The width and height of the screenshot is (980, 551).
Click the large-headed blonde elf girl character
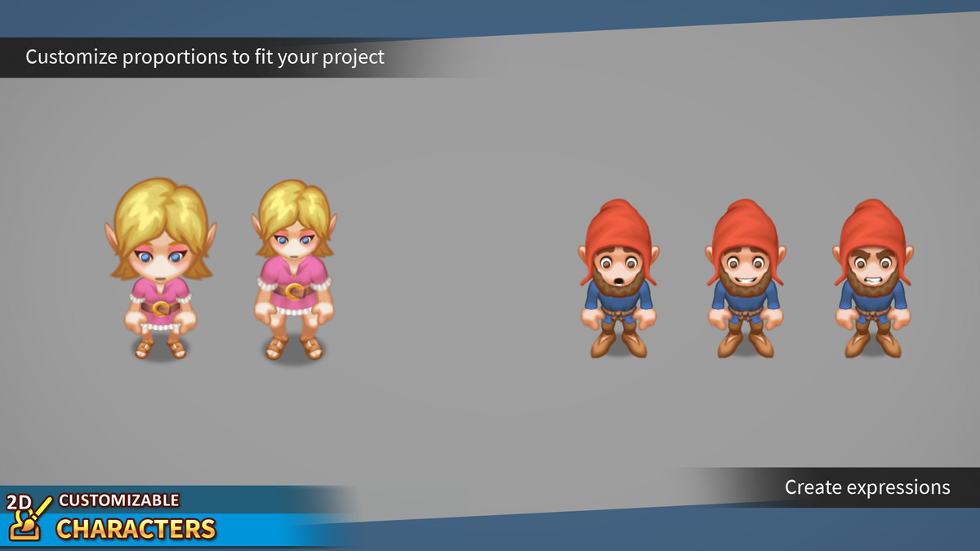(161, 269)
